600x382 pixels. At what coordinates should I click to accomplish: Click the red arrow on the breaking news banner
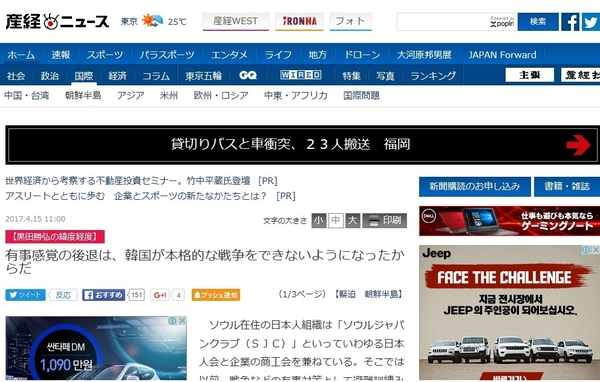[578, 145]
